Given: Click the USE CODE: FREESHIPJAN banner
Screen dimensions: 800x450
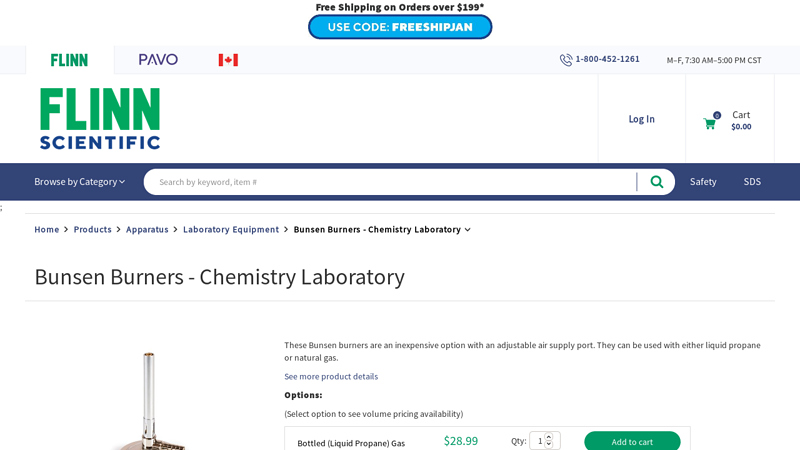Looking at the screenshot, I should [400, 27].
